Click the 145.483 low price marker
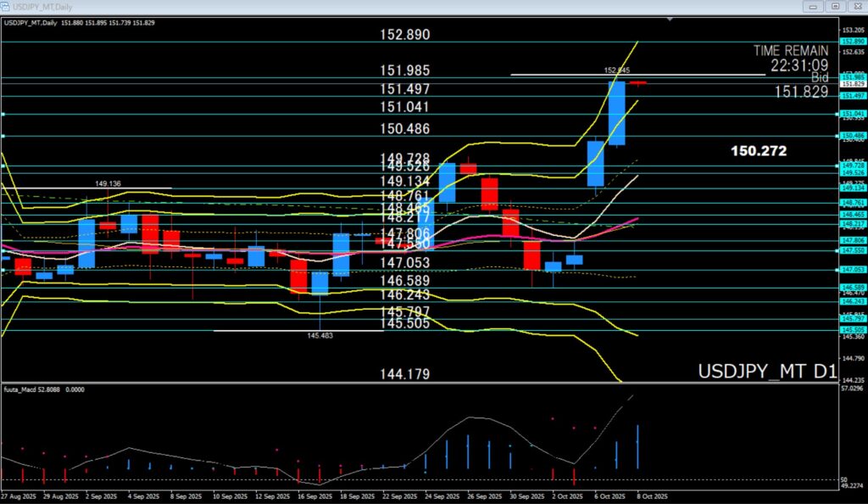Viewport: 868px width, 504px height. pos(320,336)
